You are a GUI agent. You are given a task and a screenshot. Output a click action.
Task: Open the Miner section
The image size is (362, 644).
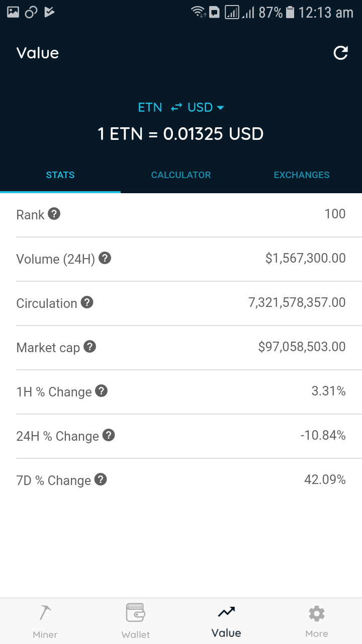pos(45,621)
